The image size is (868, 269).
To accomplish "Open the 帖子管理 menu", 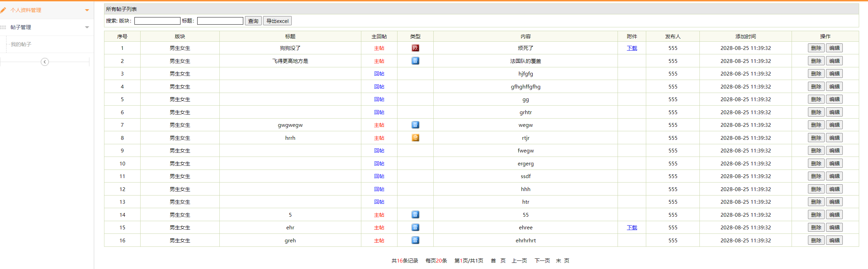I will click(21, 27).
